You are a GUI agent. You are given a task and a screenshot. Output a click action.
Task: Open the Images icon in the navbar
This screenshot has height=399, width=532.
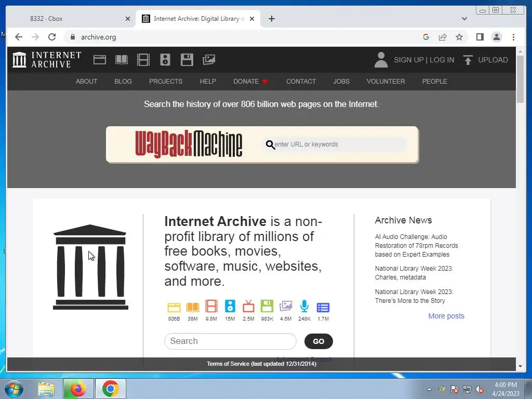click(x=209, y=60)
